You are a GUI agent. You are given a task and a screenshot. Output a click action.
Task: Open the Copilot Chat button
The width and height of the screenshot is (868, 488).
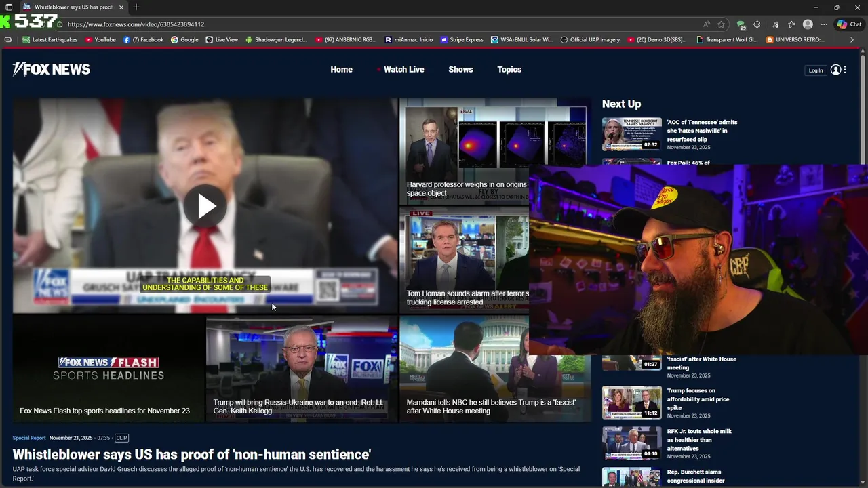[x=849, y=24]
